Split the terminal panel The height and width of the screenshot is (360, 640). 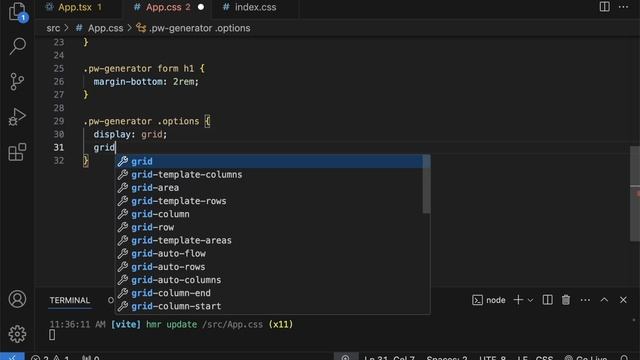[547, 300]
